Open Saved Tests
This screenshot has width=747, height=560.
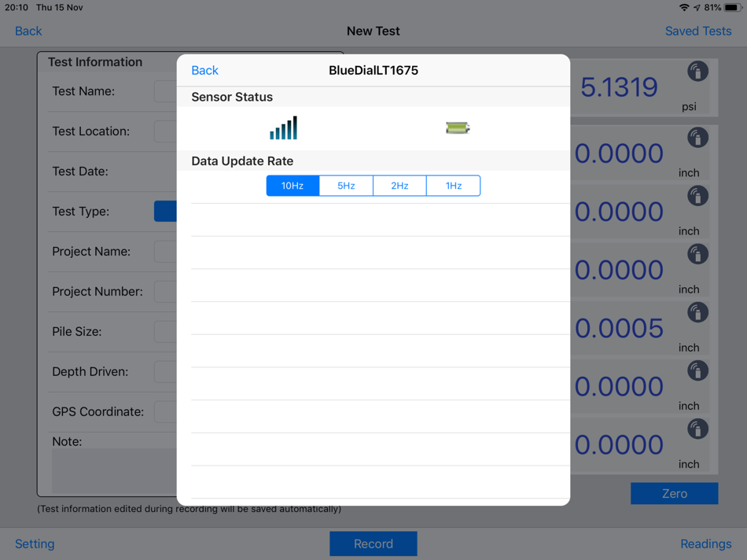[x=698, y=31]
